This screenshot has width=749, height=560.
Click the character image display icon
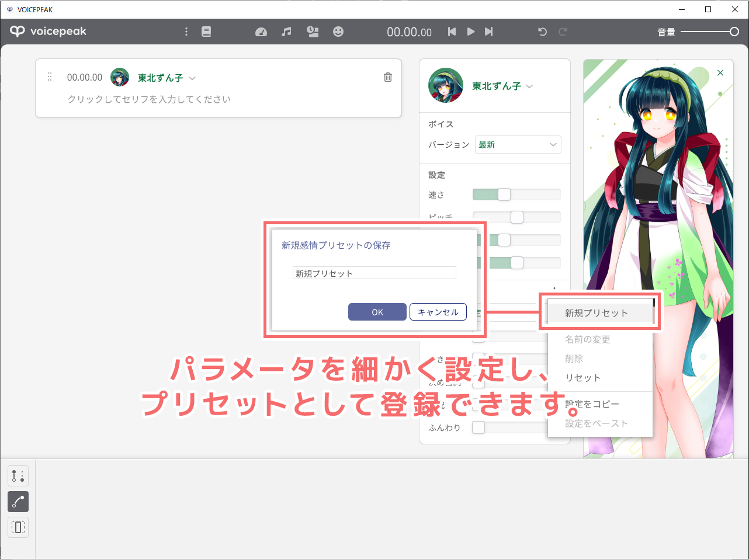tap(313, 32)
